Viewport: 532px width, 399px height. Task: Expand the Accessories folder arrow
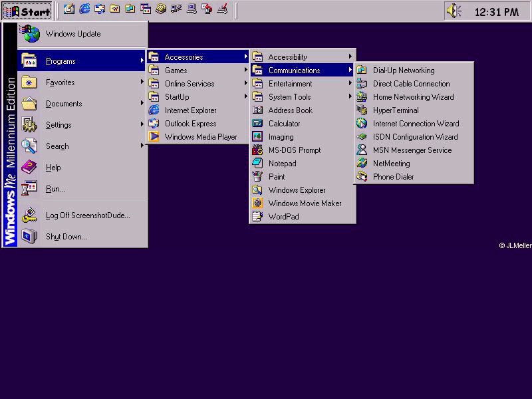246,57
